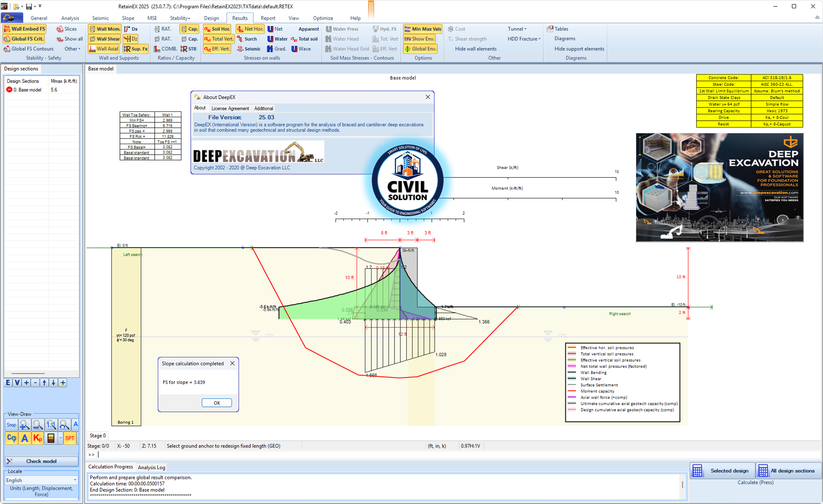Open the Soil Hor. stresses tool

(217, 29)
